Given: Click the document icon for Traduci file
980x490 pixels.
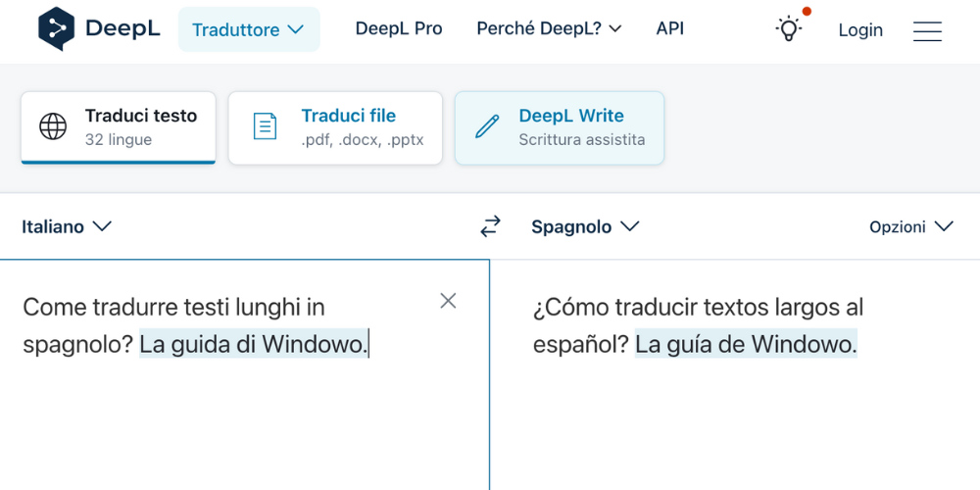Looking at the screenshot, I should point(265,127).
